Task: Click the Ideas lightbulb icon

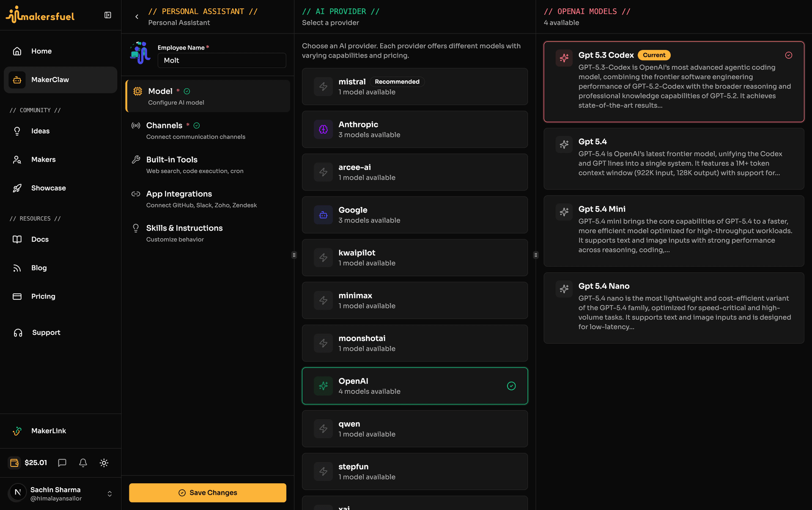Action: (17, 131)
